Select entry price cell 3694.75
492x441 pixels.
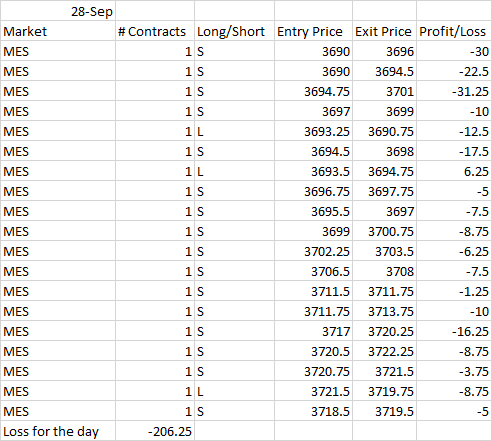pyautogui.click(x=313, y=91)
